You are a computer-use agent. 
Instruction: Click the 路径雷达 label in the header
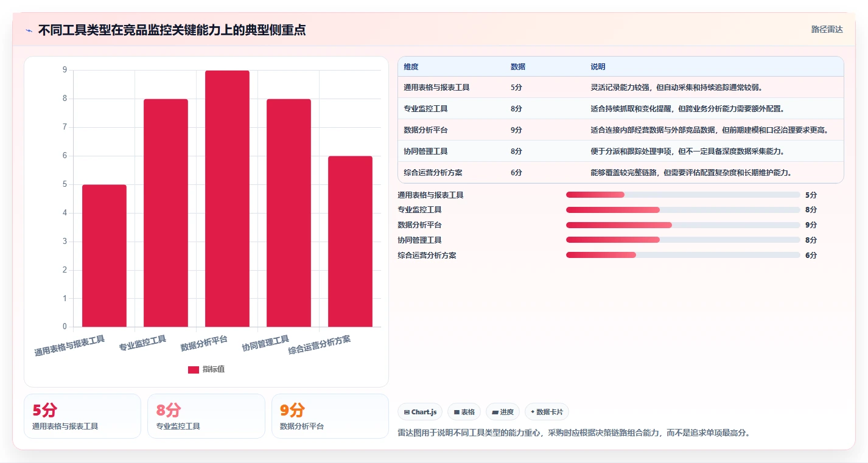(827, 29)
